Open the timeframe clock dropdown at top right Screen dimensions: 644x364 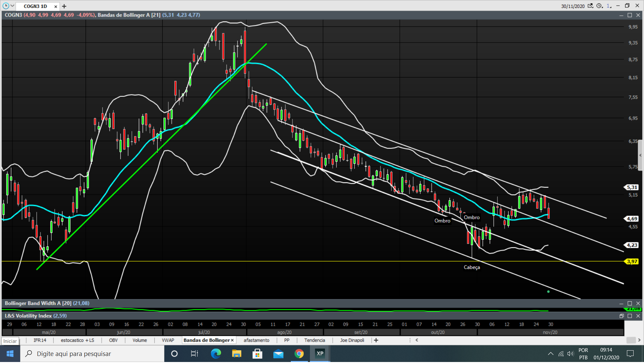[600, 6]
